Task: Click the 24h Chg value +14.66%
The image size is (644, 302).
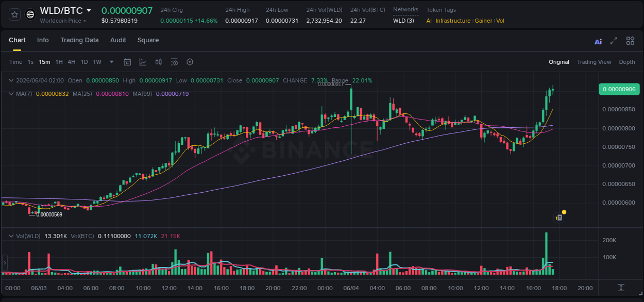Action: click(x=206, y=21)
